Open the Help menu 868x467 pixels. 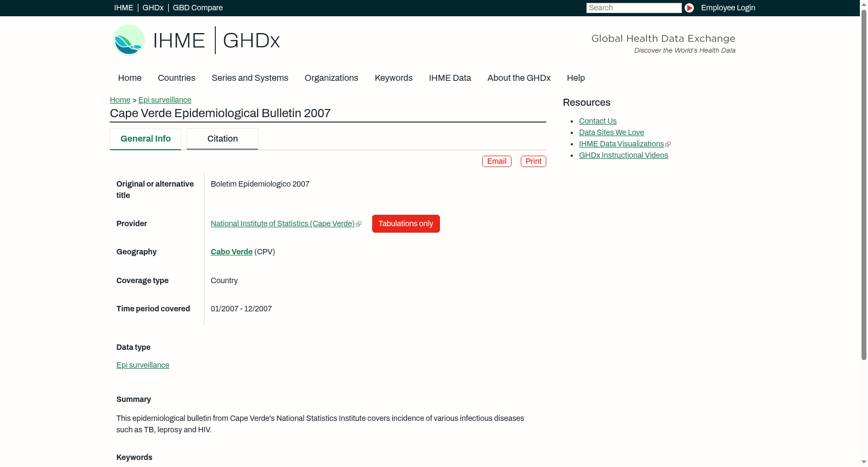(576, 78)
